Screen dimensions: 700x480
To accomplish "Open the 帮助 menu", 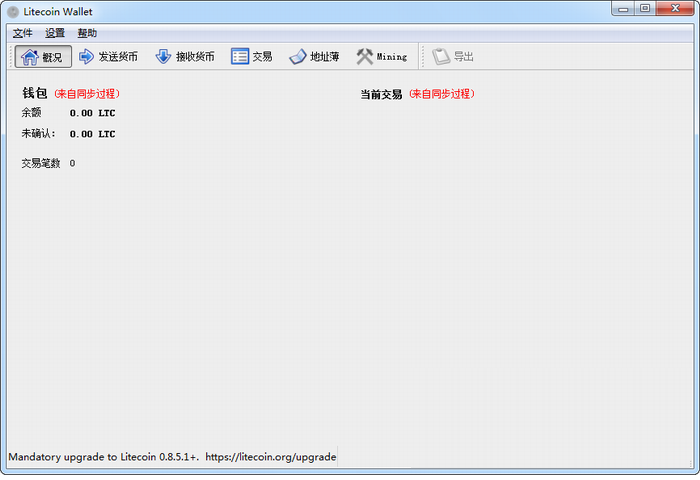I will click(x=87, y=33).
